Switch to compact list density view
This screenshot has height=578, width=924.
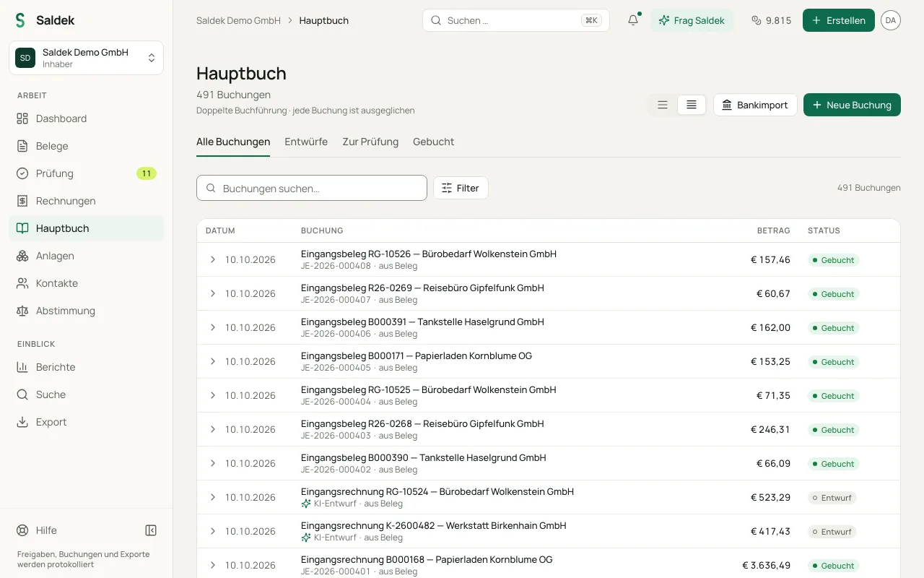pyautogui.click(x=692, y=105)
